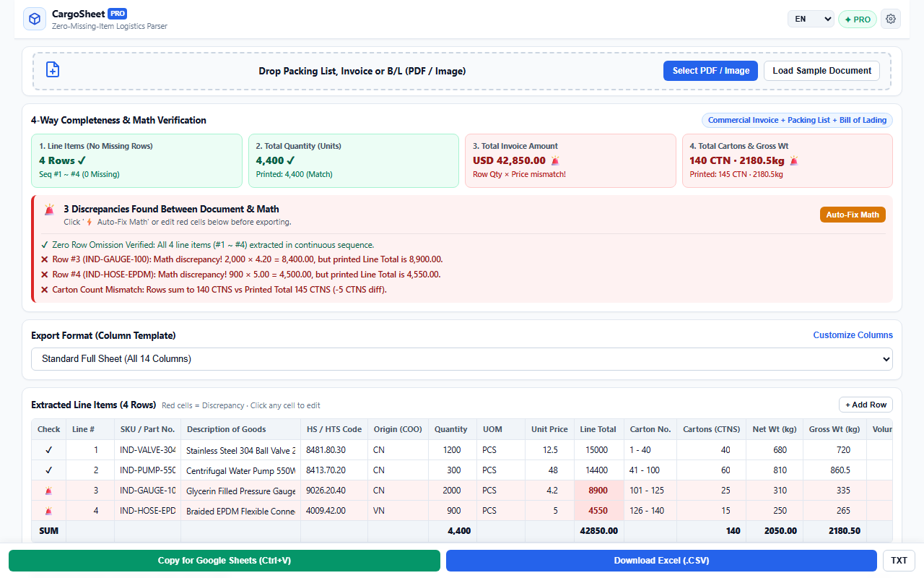Click the alarm icon in row 4 Check column

point(49,511)
